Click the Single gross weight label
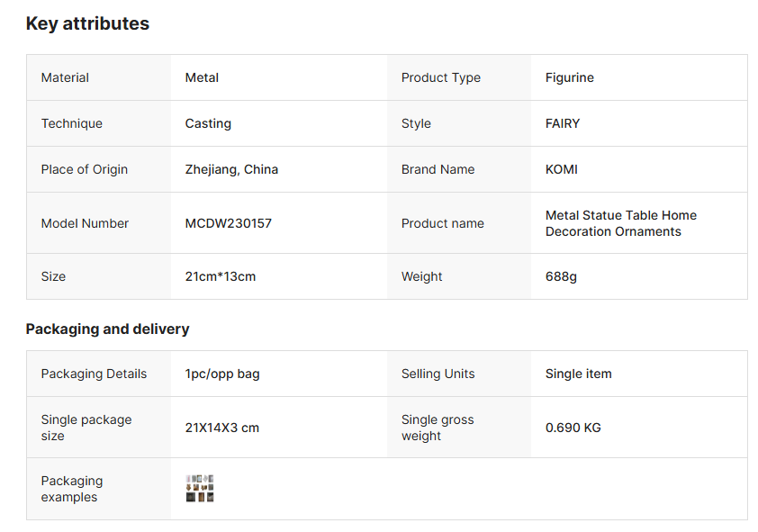The height and width of the screenshot is (532, 758). pyautogui.click(x=438, y=428)
